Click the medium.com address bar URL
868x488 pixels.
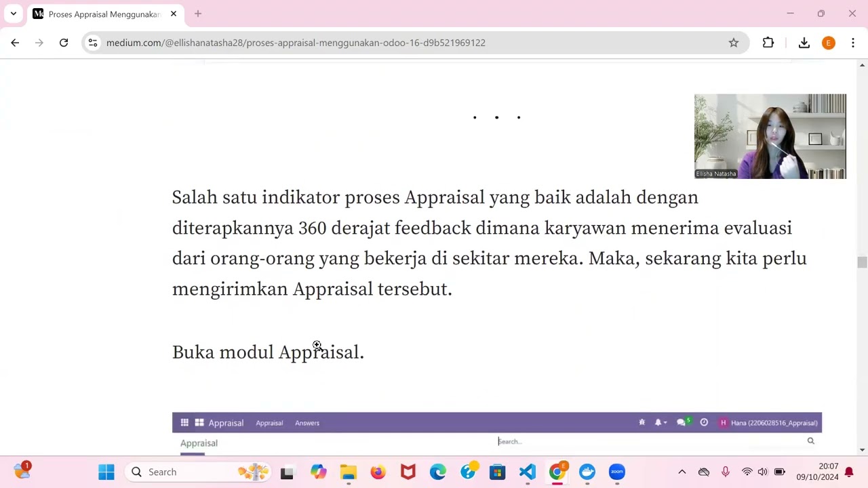(296, 43)
